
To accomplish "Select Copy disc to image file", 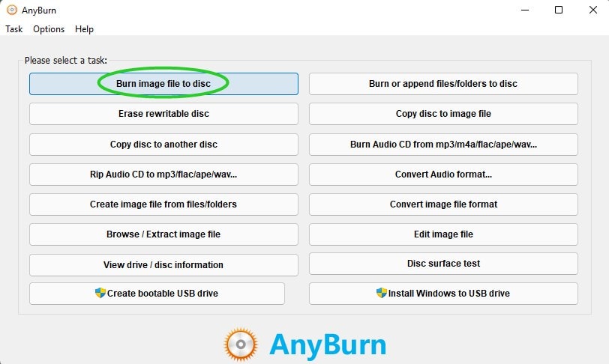I will [x=443, y=114].
